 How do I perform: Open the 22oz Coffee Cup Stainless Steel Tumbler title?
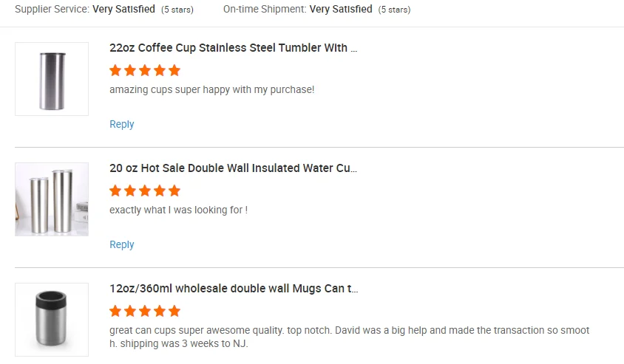point(234,48)
